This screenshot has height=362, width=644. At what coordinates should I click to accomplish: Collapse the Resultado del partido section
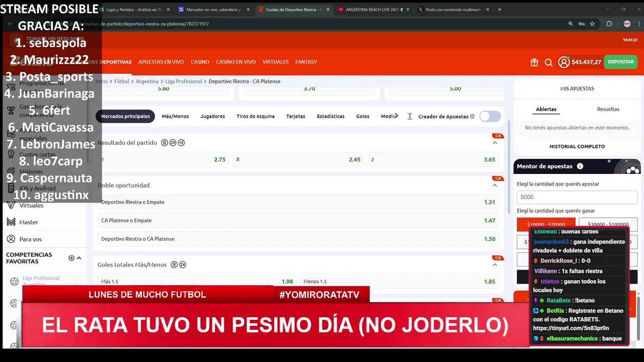tap(495, 143)
